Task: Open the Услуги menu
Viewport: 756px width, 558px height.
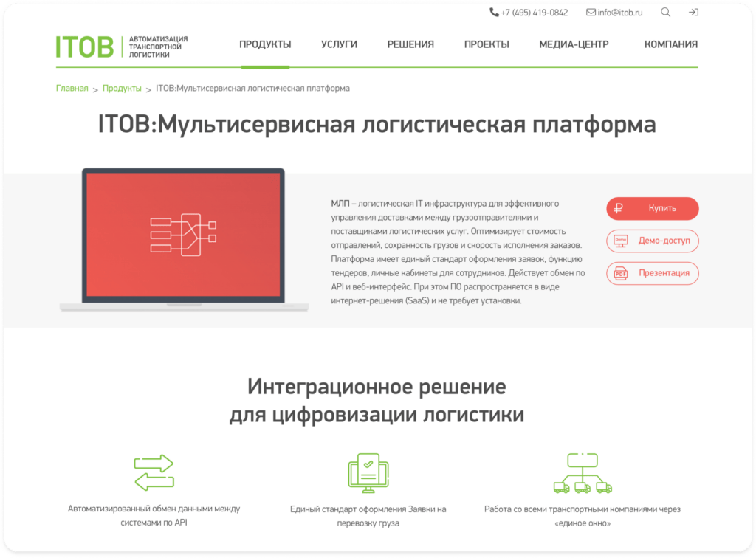Action: pos(339,44)
